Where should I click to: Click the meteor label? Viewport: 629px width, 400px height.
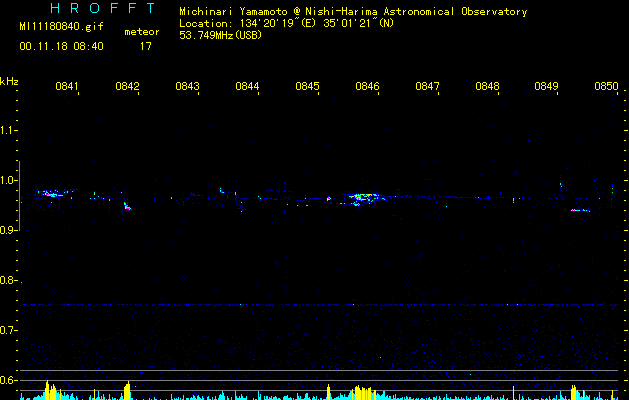pos(142,32)
